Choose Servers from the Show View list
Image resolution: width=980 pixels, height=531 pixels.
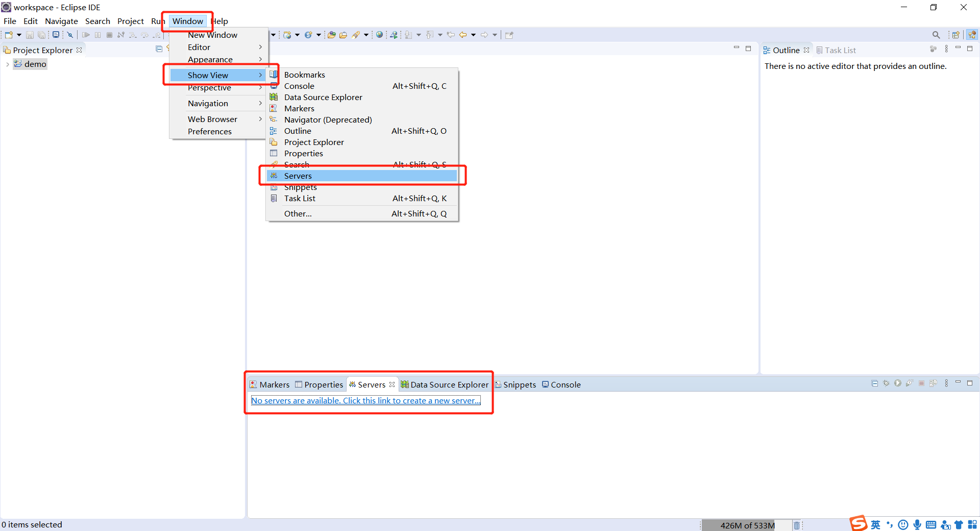click(362, 176)
